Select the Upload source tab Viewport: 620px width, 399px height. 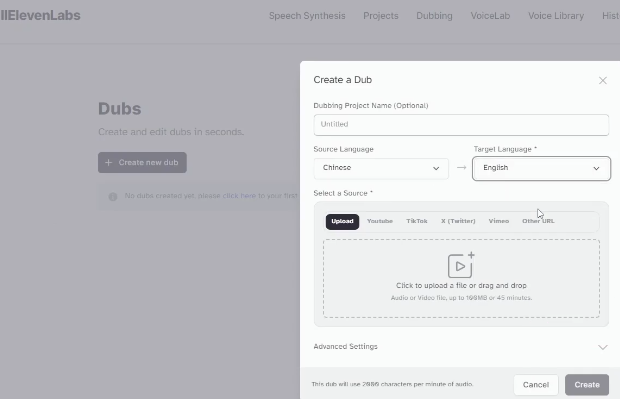coord(342,221)
